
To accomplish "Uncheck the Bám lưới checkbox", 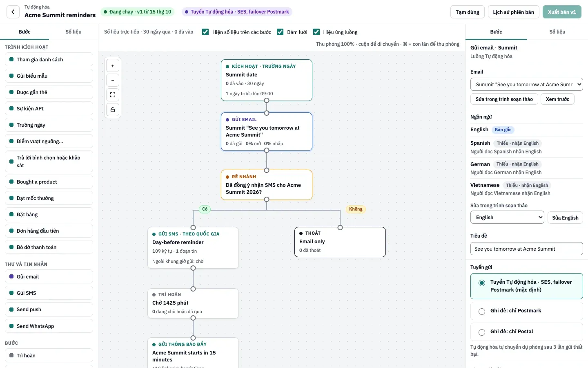I will (280, 32).
